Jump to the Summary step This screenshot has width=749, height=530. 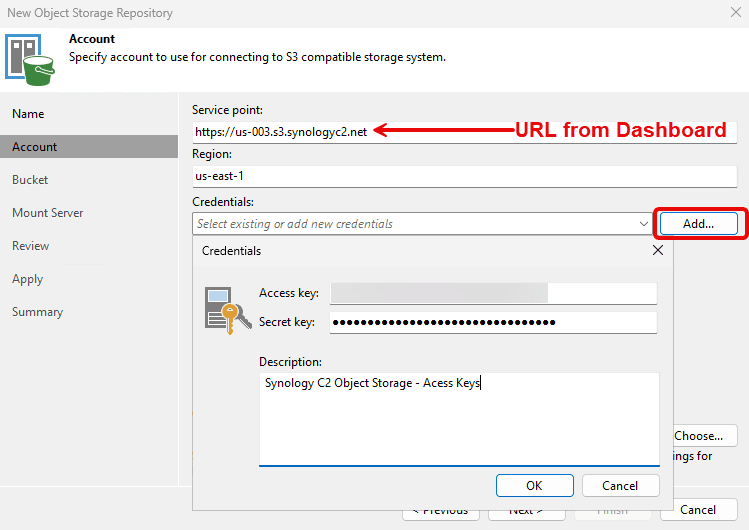tap(37, 312)
